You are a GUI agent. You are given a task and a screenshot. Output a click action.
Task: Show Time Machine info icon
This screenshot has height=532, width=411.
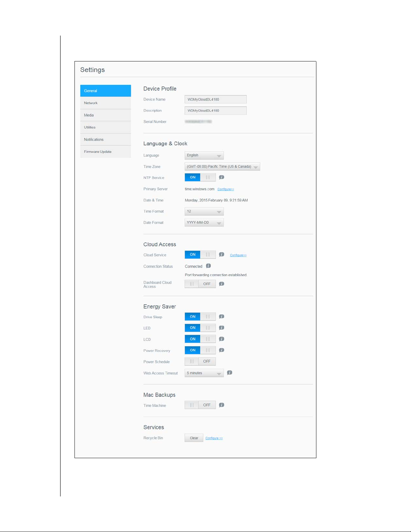click(x=221, y=405)
